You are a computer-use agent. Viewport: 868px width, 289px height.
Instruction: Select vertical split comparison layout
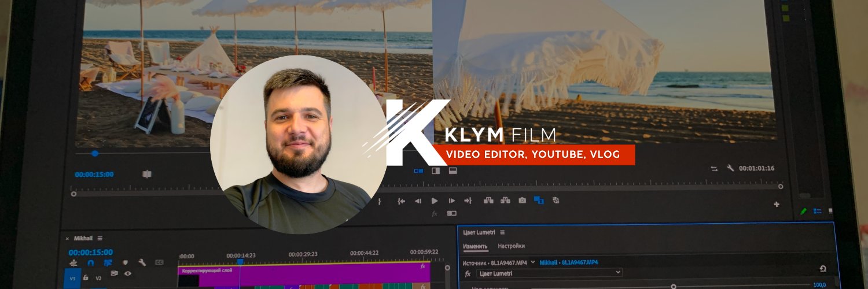pyautogui.click(x=436, y=171)
